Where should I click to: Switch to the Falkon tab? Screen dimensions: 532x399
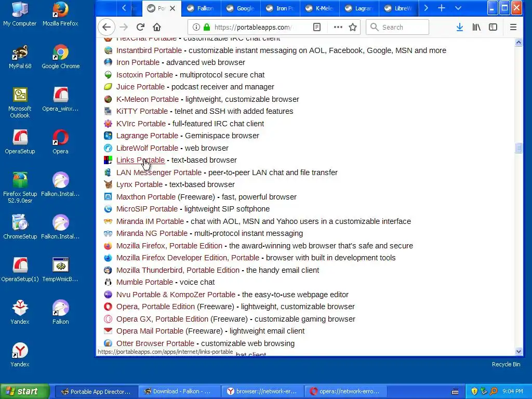point(201,8)
